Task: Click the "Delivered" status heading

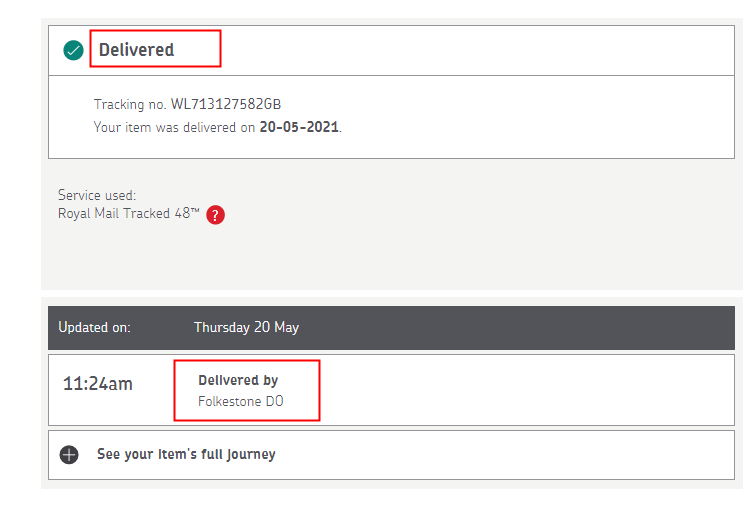Action: point(136,50)
